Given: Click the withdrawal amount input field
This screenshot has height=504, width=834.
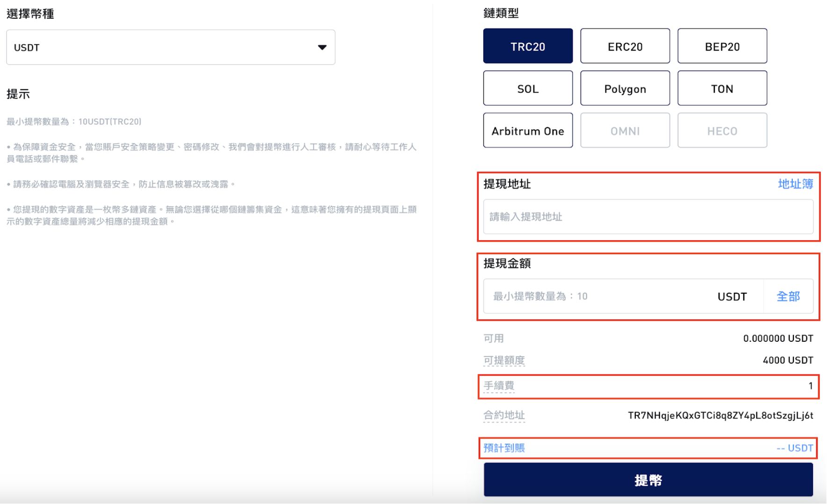Looking at the screenshot, I should pos(598,296).
